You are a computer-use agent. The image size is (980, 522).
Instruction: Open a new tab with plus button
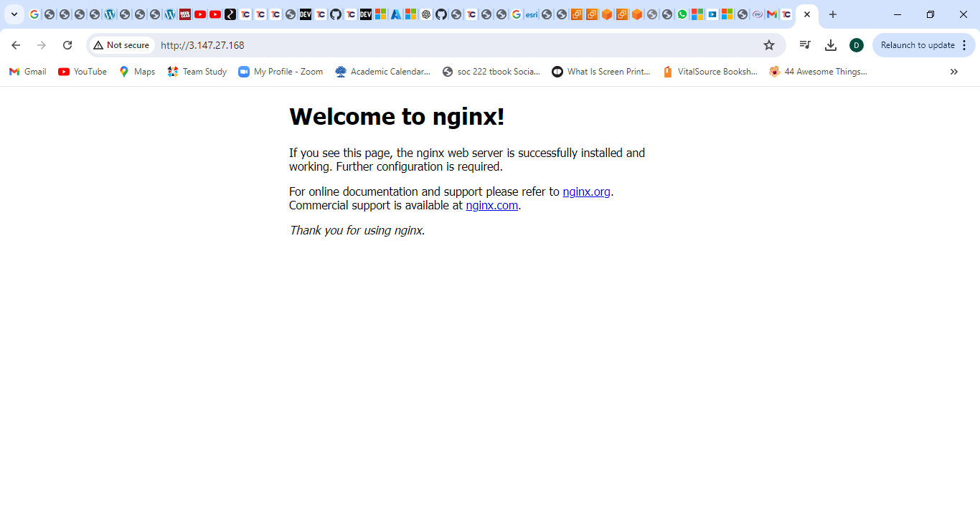(833, 14)
